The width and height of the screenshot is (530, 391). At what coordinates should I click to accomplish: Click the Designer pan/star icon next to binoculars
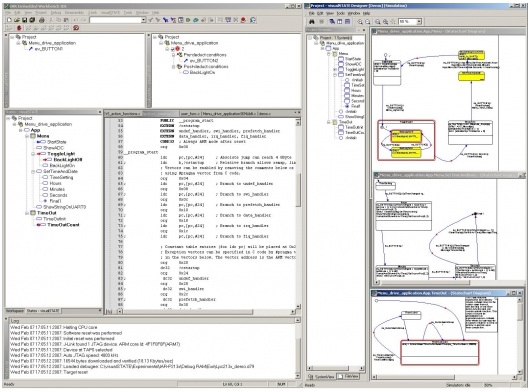pyautogui.click(x=321, y=22)
